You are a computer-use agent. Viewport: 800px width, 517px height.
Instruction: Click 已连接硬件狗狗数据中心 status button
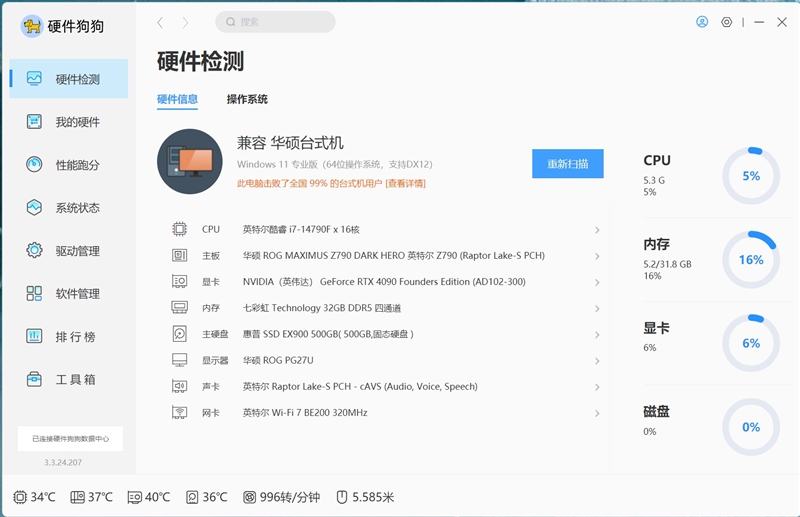pos(70,438)
